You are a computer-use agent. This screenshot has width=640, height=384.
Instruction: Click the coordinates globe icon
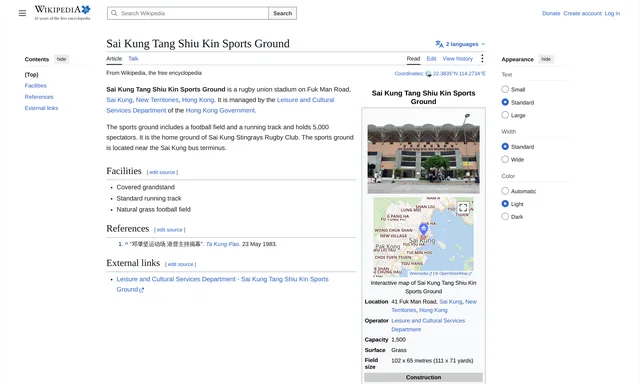pyautogui.click(x=428, y=74)
